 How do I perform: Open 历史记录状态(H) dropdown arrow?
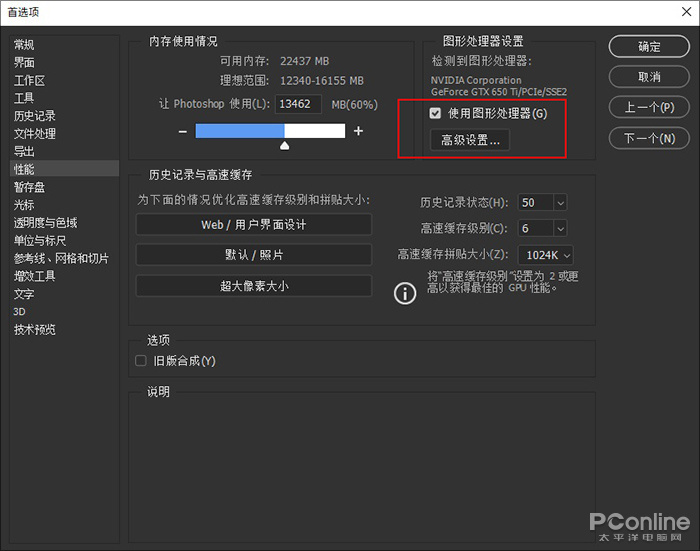click(561, 203)
